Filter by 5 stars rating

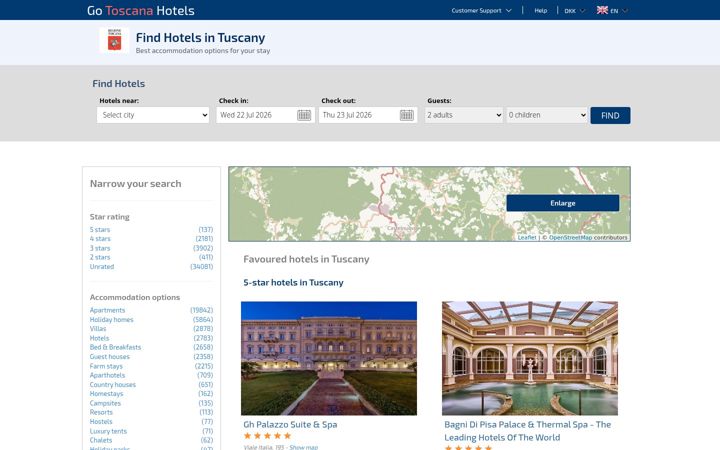point(100,230)
